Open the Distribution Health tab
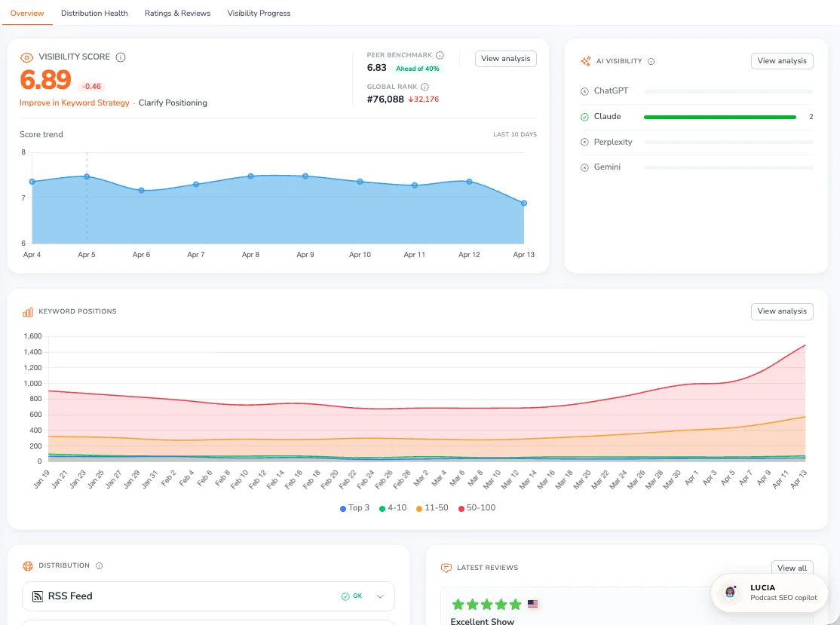The height and width of the screenshot is (625, 840). [94, 13]
